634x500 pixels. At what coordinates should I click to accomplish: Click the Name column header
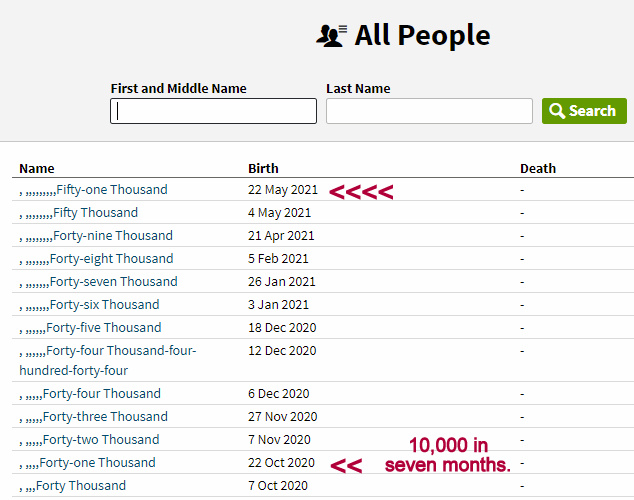37,168
